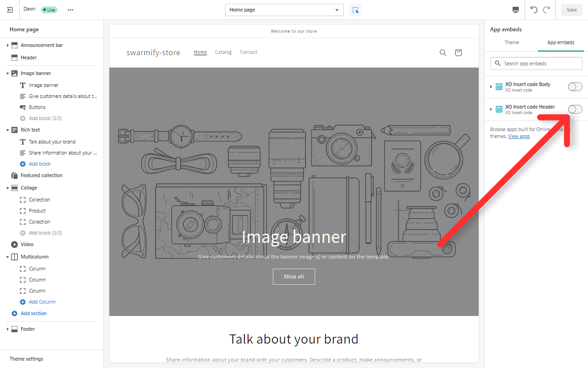The width and height of the screenshot is (588, 368).
Task: Expand the Footer section arrow
Action: 7,329
